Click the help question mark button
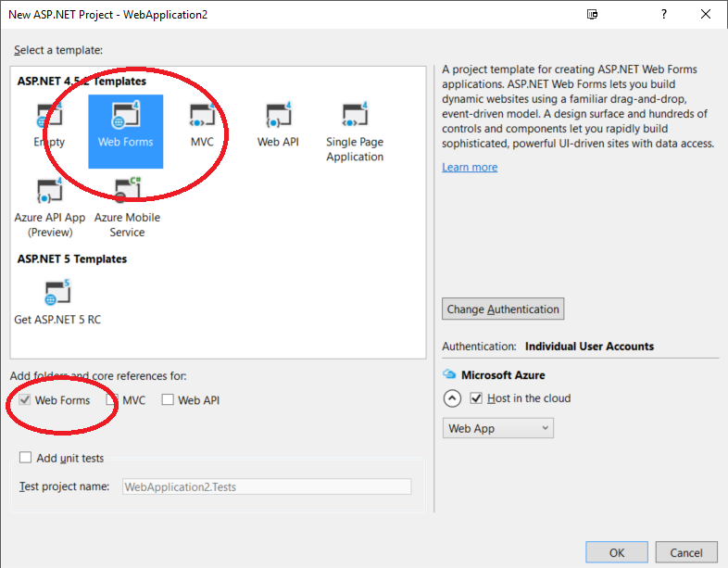This screenshot has width=728, height=568. tap(664, 15)
